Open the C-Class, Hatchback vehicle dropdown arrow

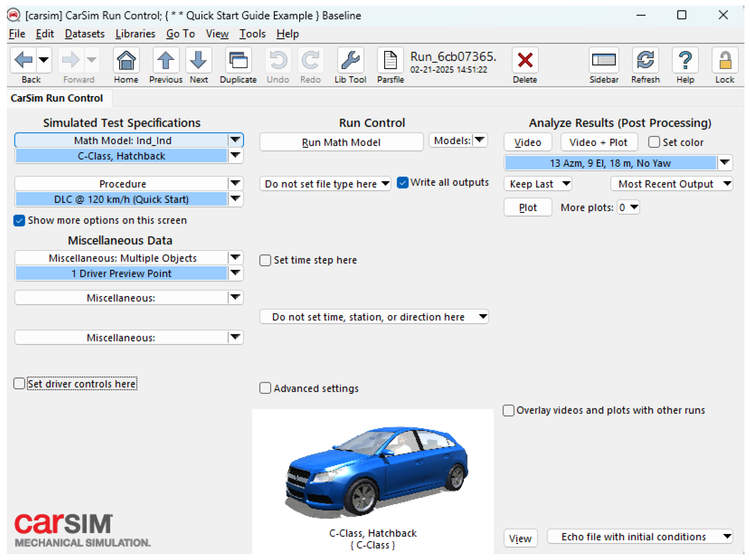(x=235, y=156)
